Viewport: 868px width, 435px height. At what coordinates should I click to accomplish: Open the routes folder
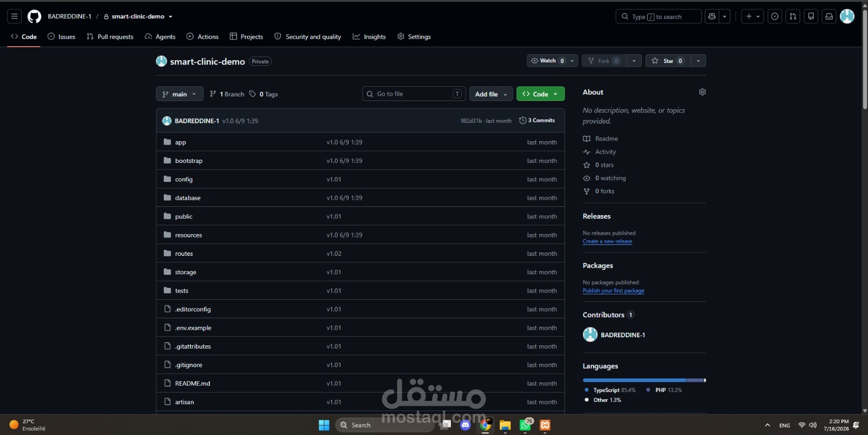coord(184,254)
